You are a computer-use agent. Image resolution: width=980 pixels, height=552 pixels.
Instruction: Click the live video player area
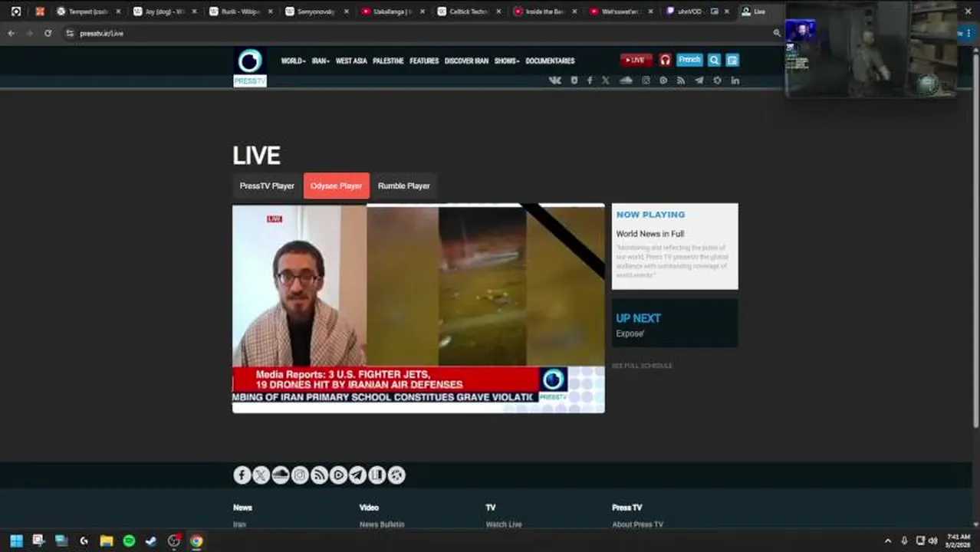[x=418, y=308]
